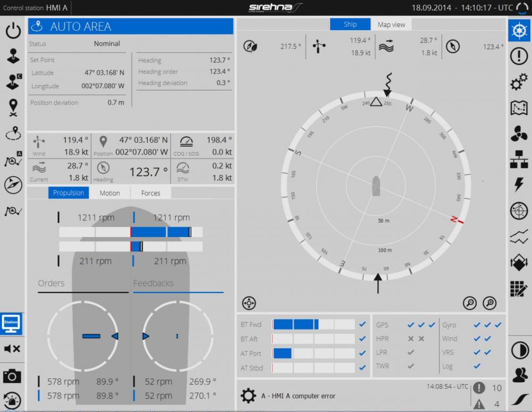Screen dimensions: 532x412
Task: Toggle the LPR status check
Action: (411, 352)
